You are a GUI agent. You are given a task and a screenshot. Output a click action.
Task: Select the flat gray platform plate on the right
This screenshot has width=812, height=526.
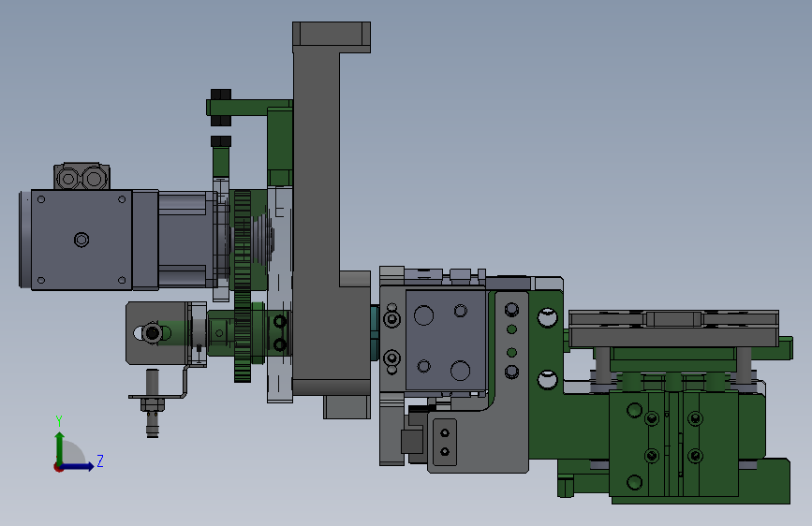pyautogui.click(x=673, y=329)
